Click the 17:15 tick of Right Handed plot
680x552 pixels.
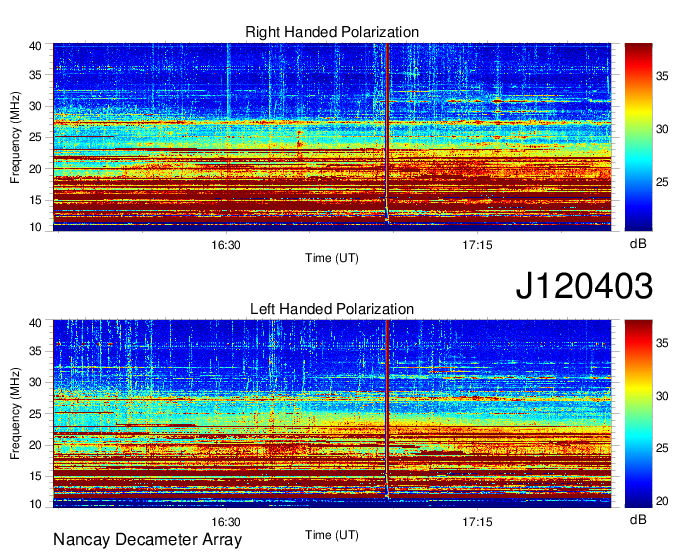(x=477, y=245)
